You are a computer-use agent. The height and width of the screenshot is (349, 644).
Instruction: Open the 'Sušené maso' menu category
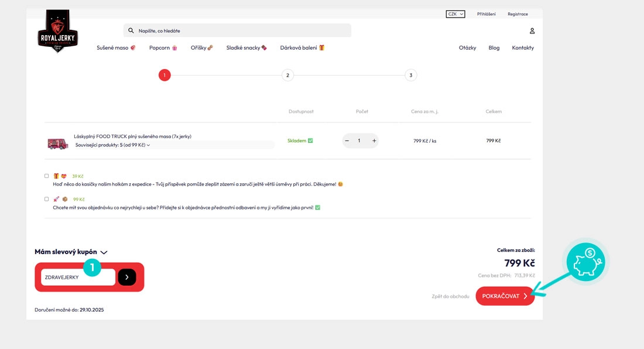tap(116, 48)
